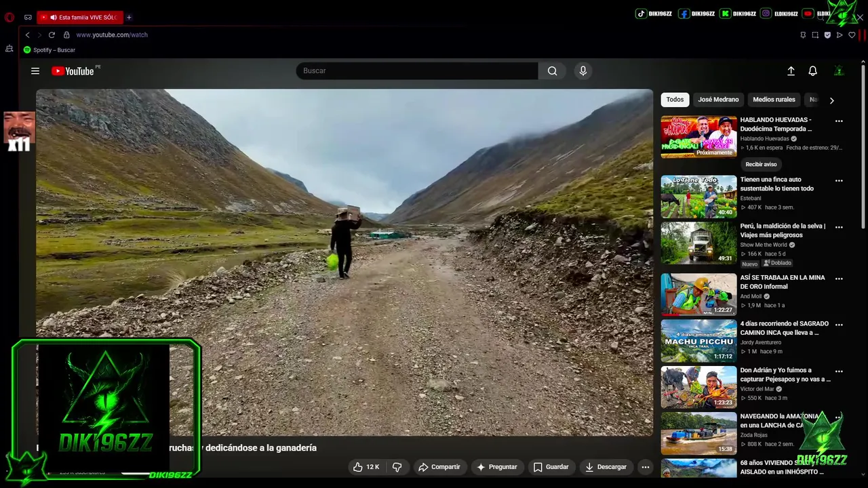Focus the Buscar search field
Screen dimensions: 868x488
point(417,70)
